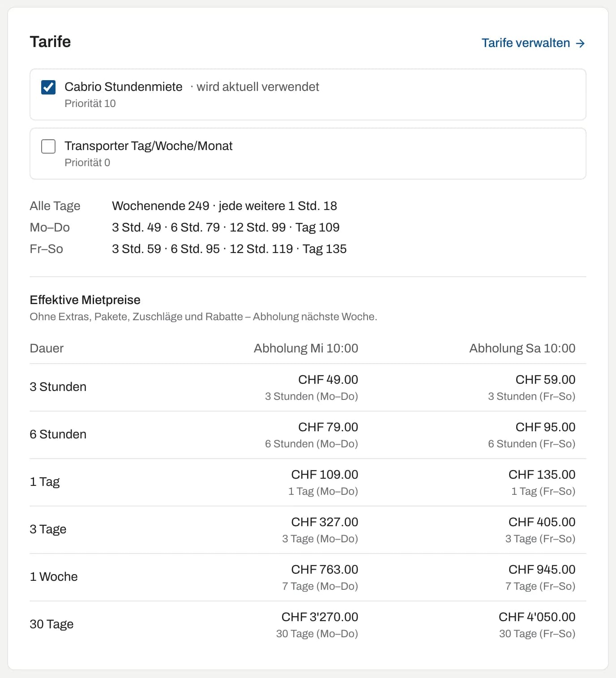Click the Effektive Mietpreise heading
This screenshot has height=678, width=616.
tap(85, 300)
